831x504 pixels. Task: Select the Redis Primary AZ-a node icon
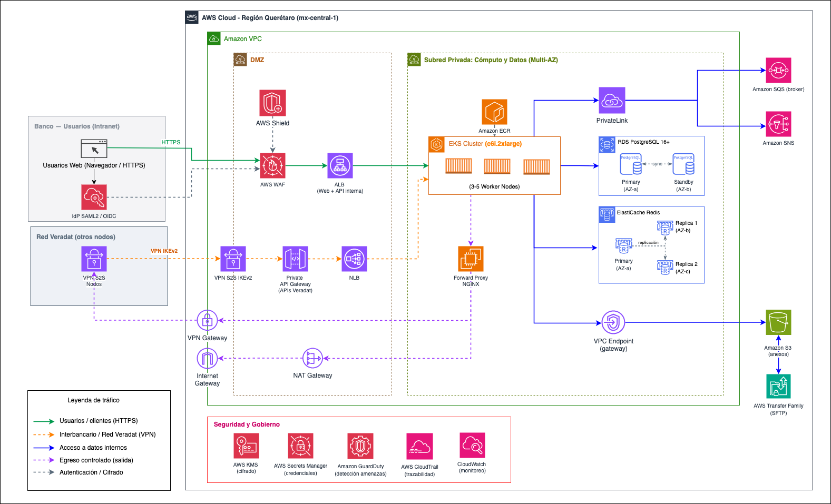click(623, 246)
